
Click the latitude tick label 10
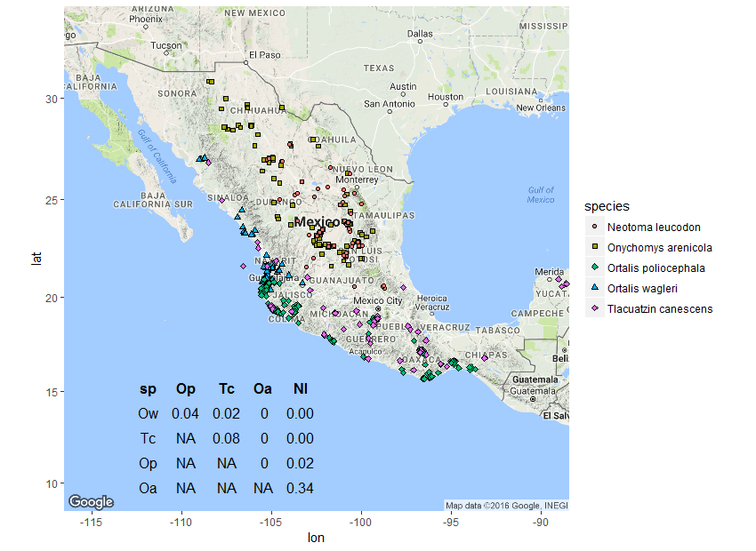click(52, 484)
